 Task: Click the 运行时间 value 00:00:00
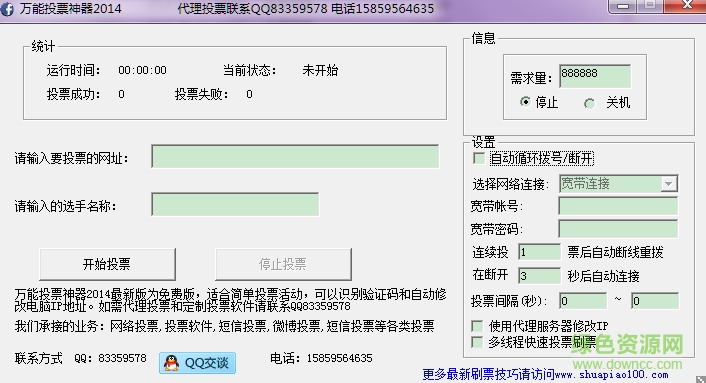tap(142, 70)
